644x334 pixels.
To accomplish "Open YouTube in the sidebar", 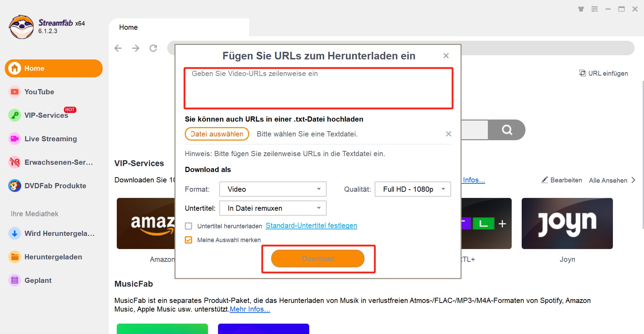I will click(39, 92).
